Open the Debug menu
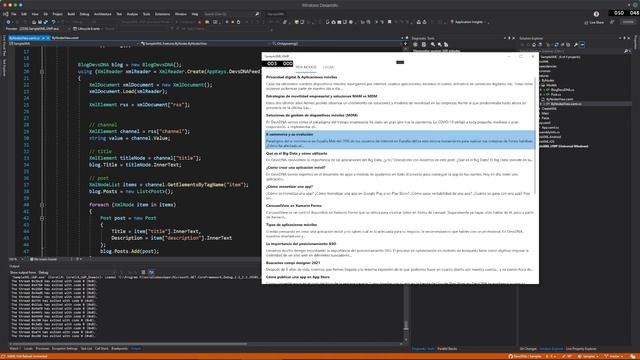 tap(84, 14)
